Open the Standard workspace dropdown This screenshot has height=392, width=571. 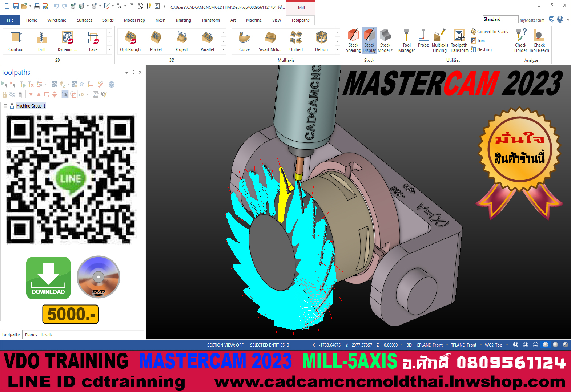pos(500,19)
